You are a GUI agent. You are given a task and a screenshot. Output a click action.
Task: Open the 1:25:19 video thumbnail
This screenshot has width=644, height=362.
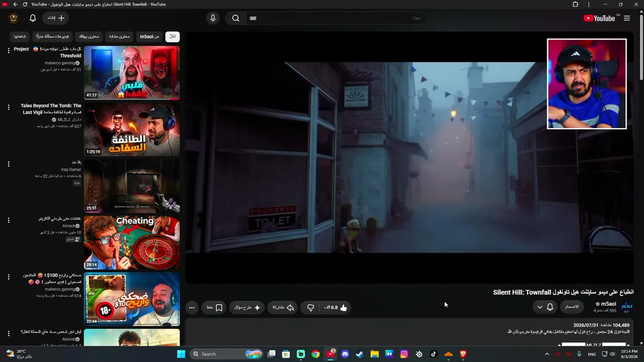[x=132, y=130]
